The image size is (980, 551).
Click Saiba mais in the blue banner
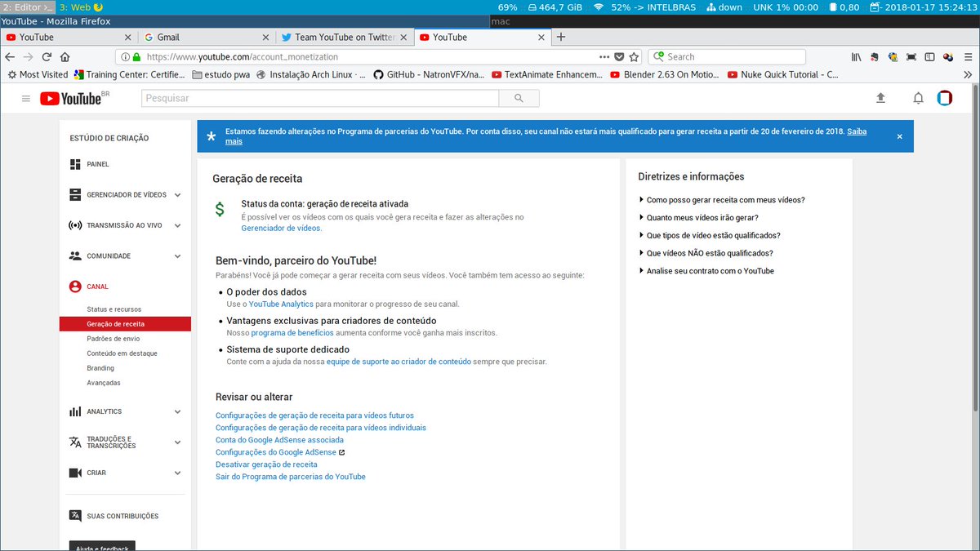(857, 131)
